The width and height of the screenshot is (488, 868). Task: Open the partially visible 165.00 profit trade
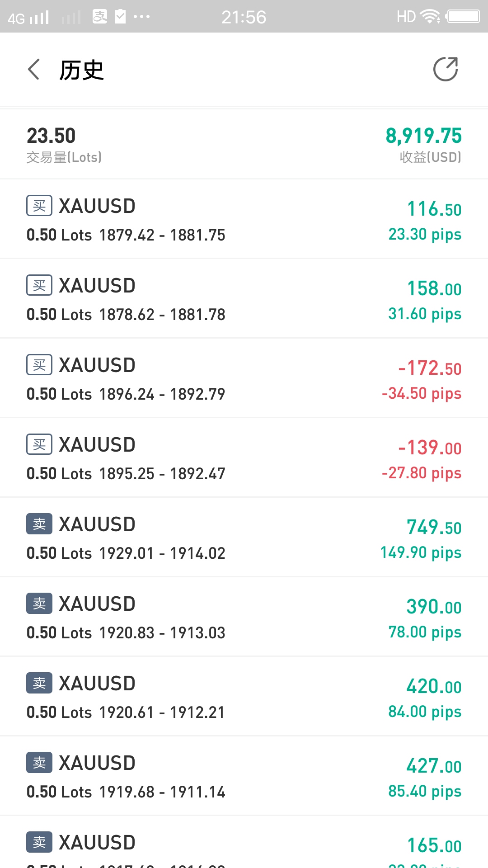244,843
